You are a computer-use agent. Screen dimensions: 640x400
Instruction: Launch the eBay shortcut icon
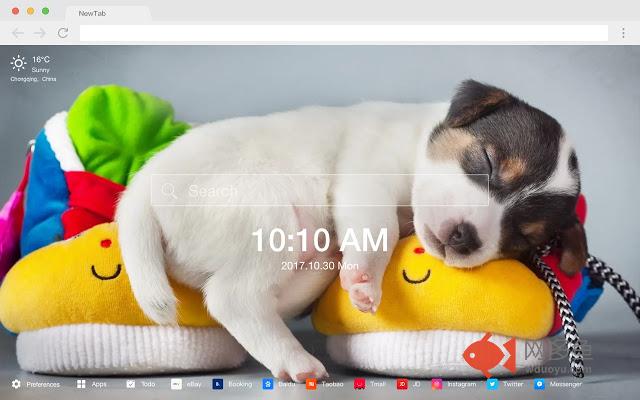click(x=176, y=384)
